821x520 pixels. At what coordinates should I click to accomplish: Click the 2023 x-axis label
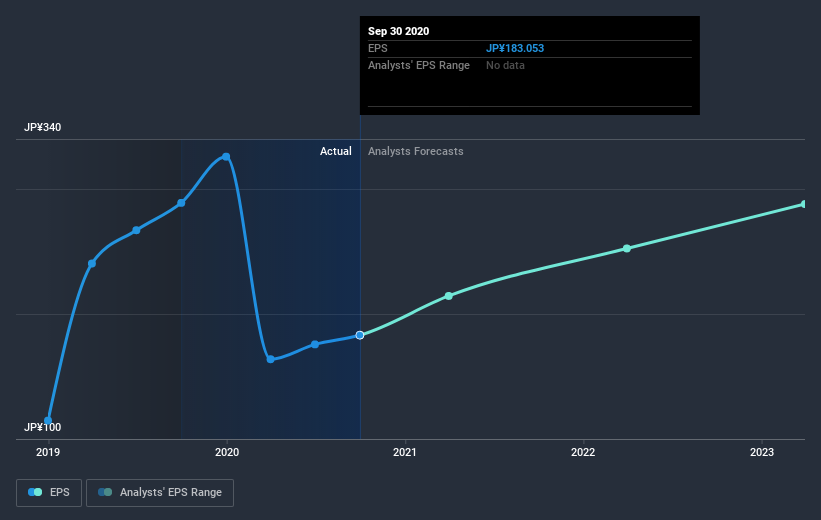click(x=761, y=452)
